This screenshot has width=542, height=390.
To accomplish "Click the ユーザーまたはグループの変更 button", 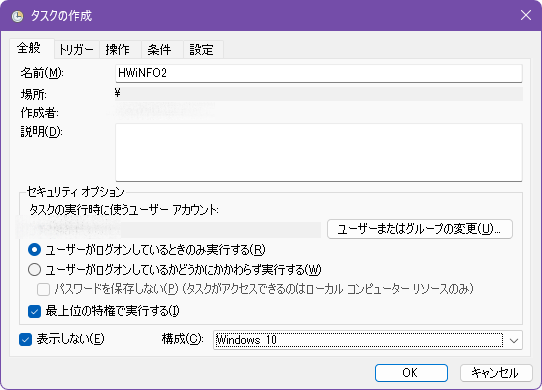I will click(x=420, y=229).
